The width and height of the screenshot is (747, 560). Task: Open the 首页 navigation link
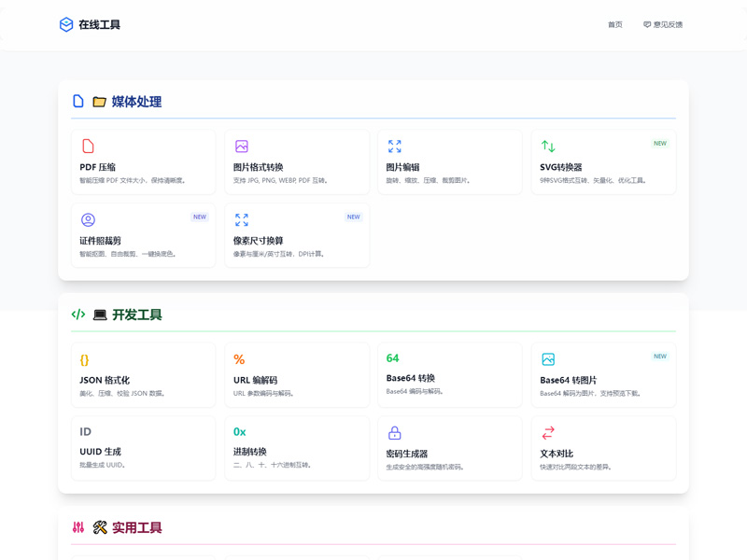coord(614,24)
